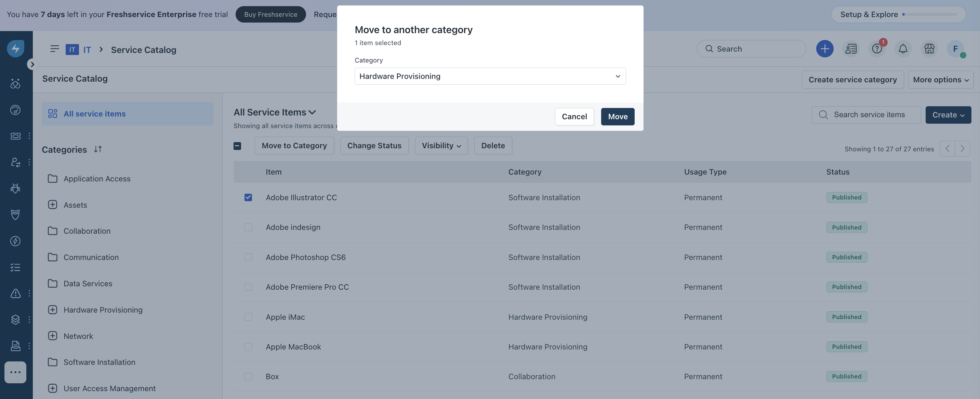This screenshot has width=980, height=399.
Task: Click the hamburger menu icon near IT
Action: [54, 49]
